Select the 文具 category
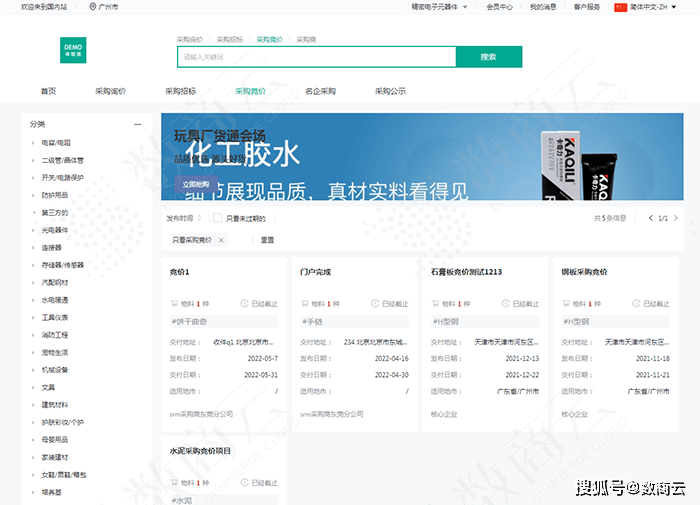This screenshot has height=505, width=700. tap(48, 388)
